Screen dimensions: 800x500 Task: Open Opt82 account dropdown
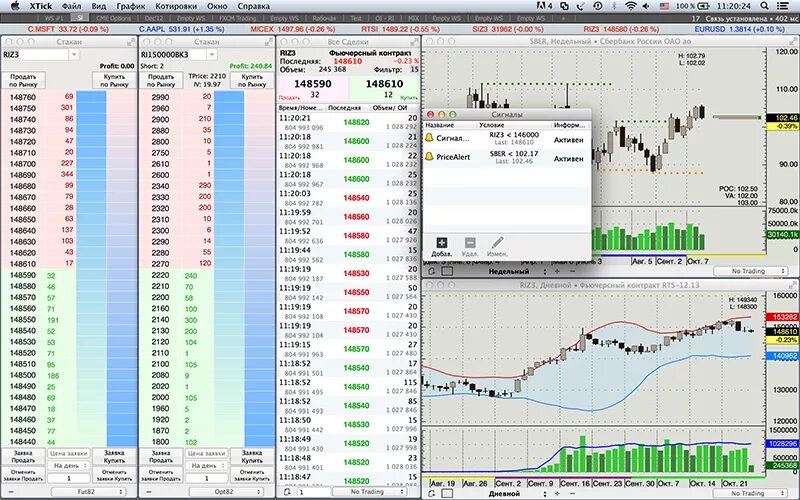point(226,492)
